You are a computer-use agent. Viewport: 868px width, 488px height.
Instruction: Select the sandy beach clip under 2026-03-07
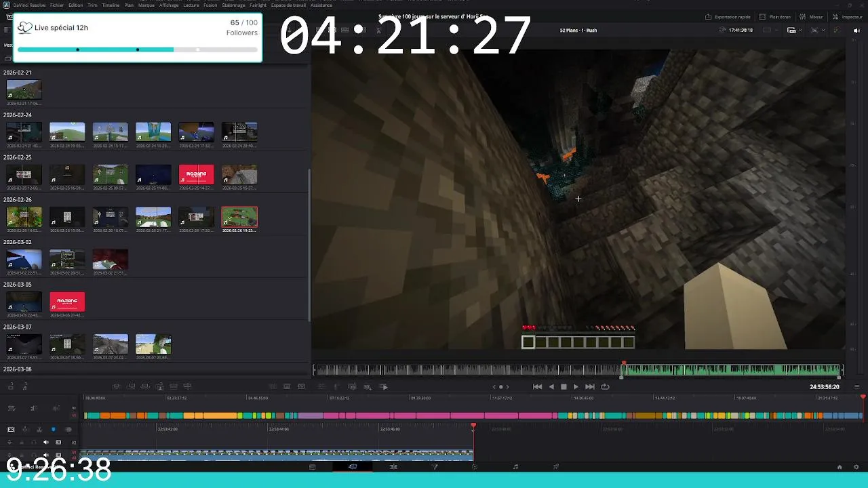click(x=153, y=344)
